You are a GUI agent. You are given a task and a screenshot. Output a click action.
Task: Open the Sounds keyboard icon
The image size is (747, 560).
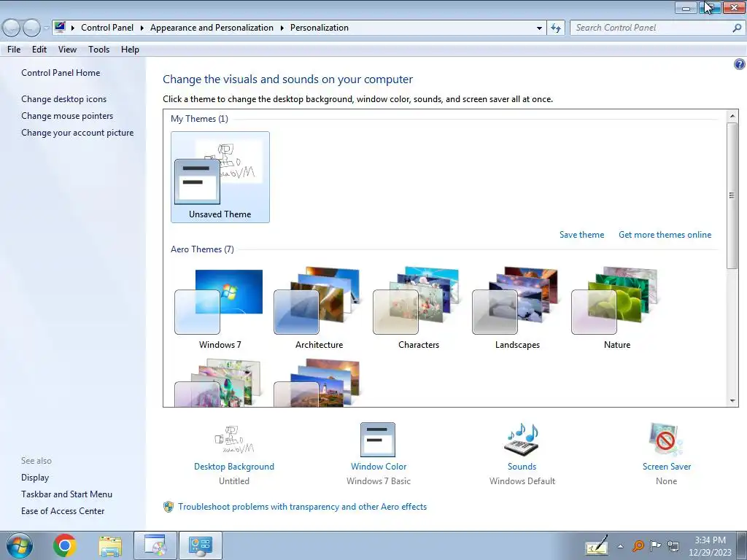coord(522,440)
